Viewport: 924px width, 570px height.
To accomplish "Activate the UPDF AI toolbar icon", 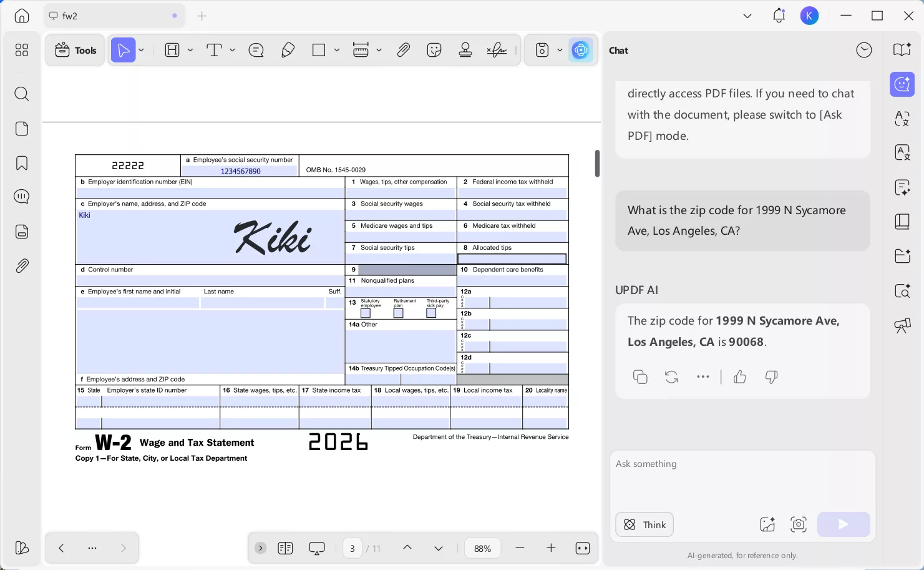I will pyautogui.click(x=581, y=50).
